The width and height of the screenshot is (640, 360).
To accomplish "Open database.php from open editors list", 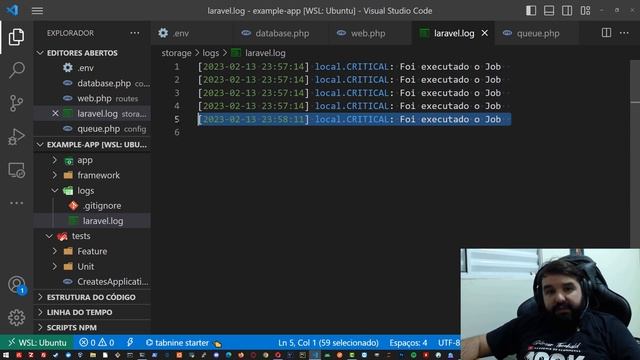I will click(x=92, y=83).
